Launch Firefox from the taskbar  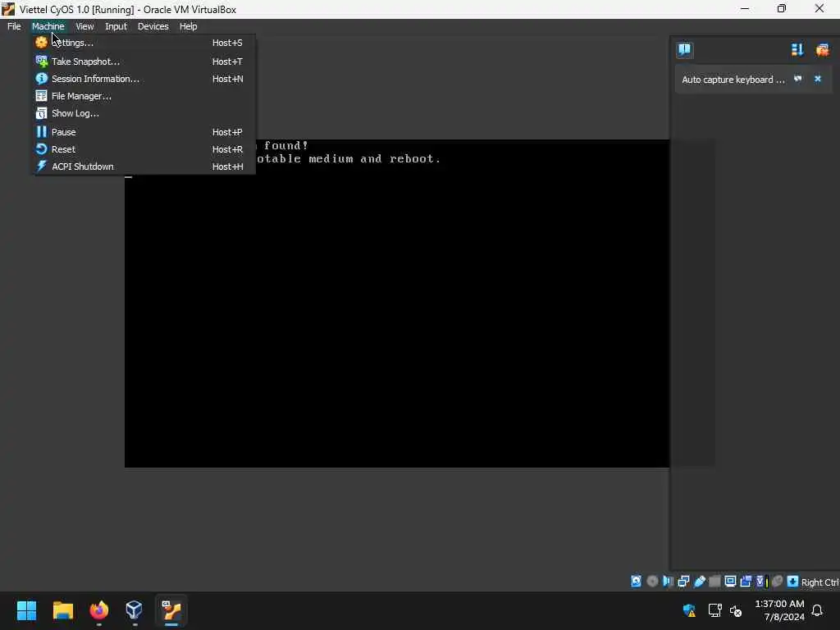(98, 610)
